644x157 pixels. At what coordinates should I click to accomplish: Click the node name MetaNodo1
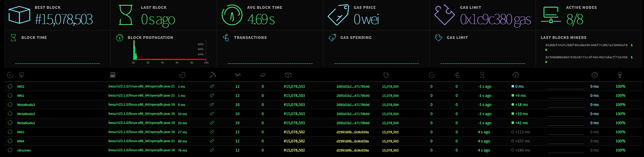click(x=26, y=123)
